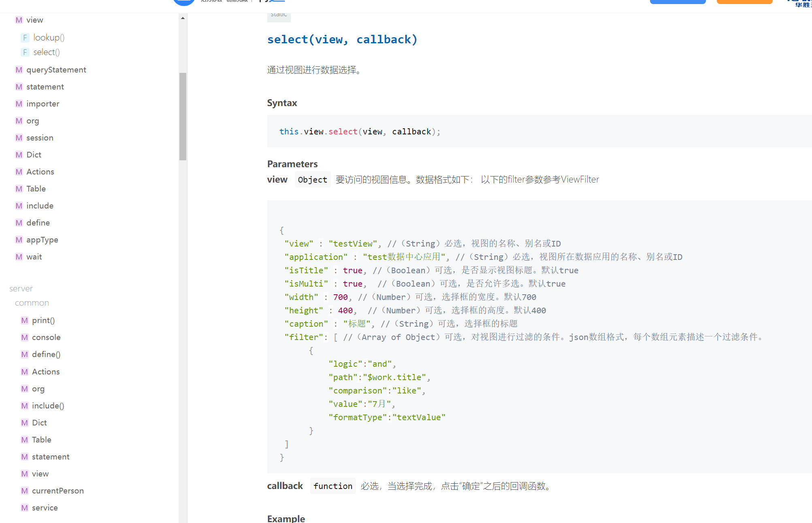Click the M icon beside appType

(x=19, y=240)
